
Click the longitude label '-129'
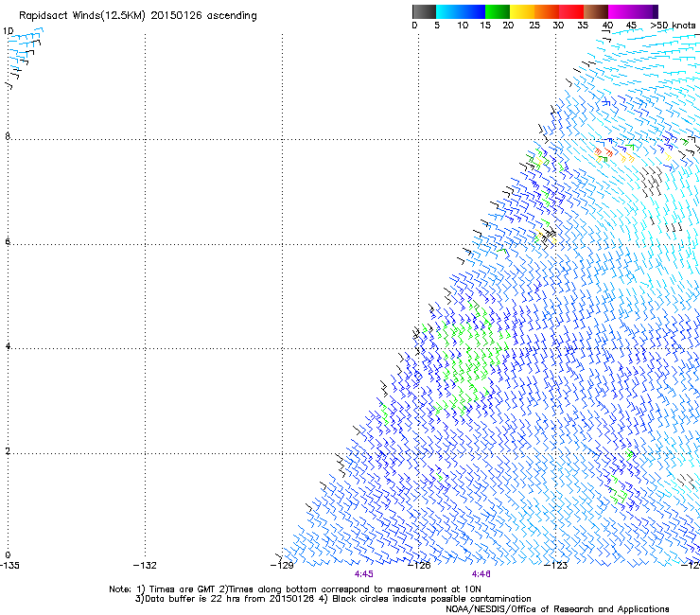click(x=283, y=566)
